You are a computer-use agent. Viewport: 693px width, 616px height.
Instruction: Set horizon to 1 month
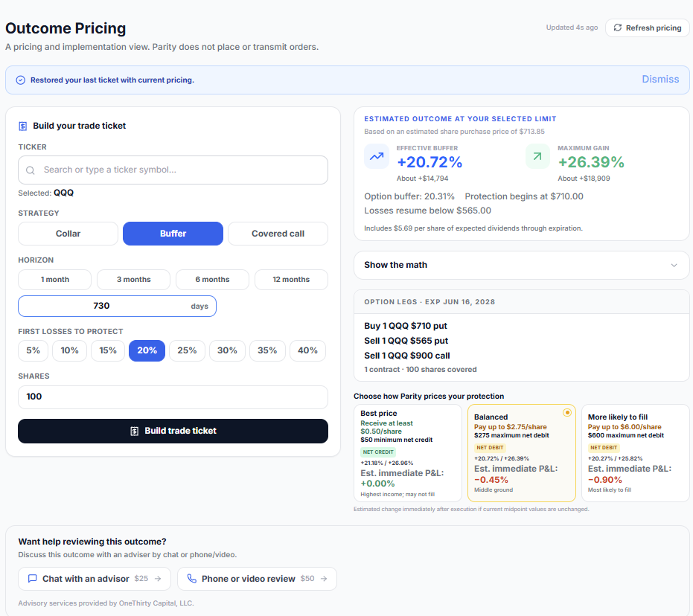click(x=55, y=280)
